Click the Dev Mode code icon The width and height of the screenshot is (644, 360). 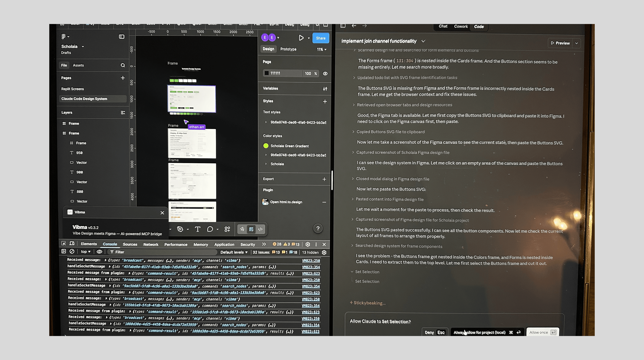(x=260, y=229)
